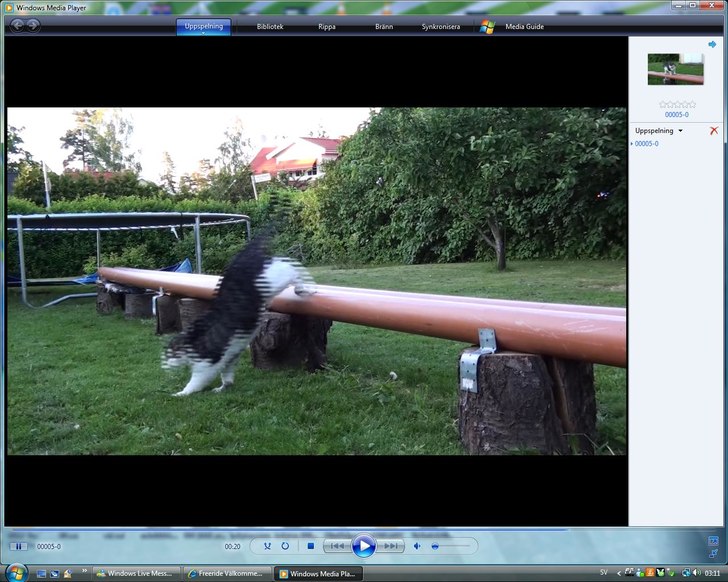The width and height of the screenshot is (728, 582).
Task: Skip to the next track
Action: click(391, 546)
